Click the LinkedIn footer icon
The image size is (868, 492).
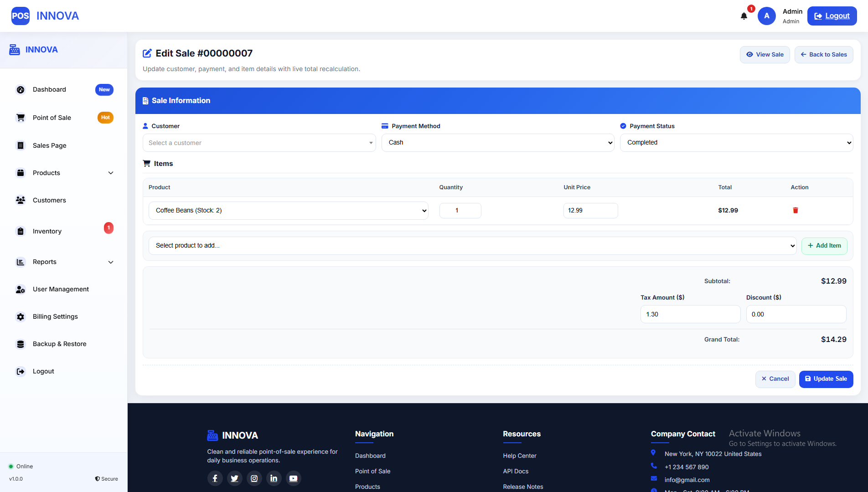pyautogui.click(x=274, y=478)
